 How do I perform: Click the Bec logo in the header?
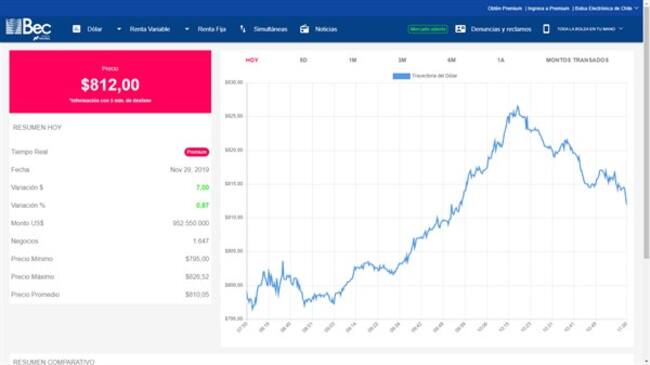[x=28, y=29]
